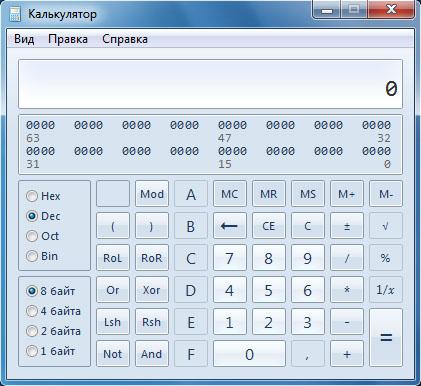Click the Not bitwise button
Viewport: 421px width, 386px height.
[113, 354]
